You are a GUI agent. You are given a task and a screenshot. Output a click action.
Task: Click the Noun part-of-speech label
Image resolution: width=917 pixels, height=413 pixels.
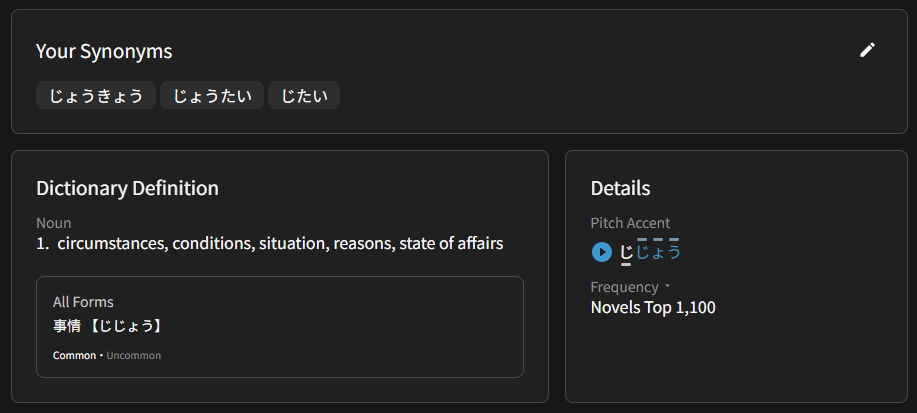point(53,223)
